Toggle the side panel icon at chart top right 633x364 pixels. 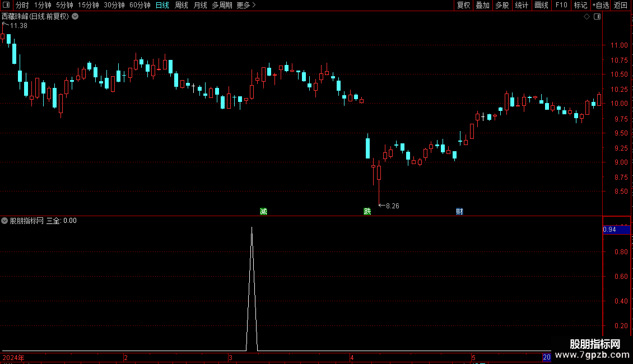coord(597,17)
